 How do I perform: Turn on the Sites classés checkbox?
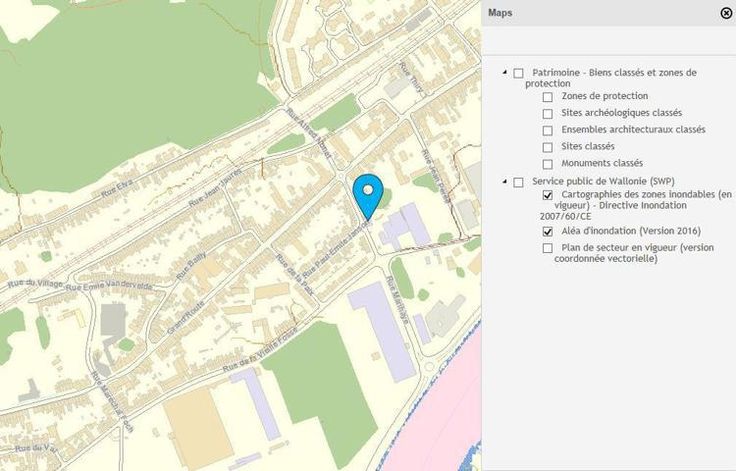547,147
